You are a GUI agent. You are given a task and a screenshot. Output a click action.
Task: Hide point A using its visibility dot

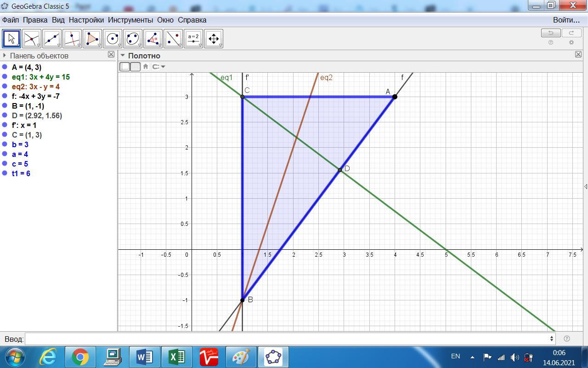pyautogui.click(x=5, y=67)
